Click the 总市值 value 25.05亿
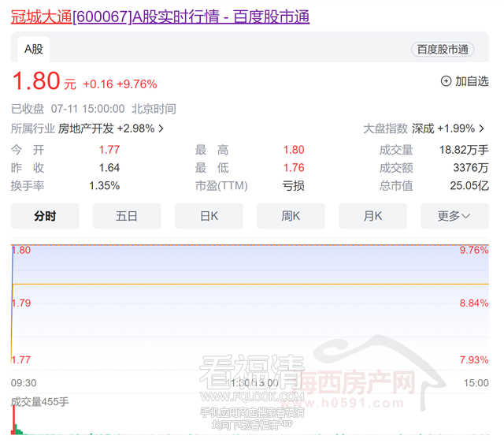This screenshot has width=504, height=443. 469,186
